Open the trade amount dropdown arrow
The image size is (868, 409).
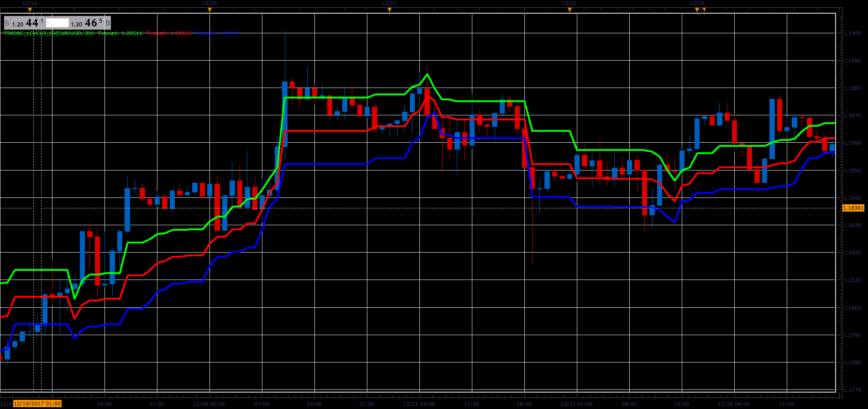click(66, 23)
